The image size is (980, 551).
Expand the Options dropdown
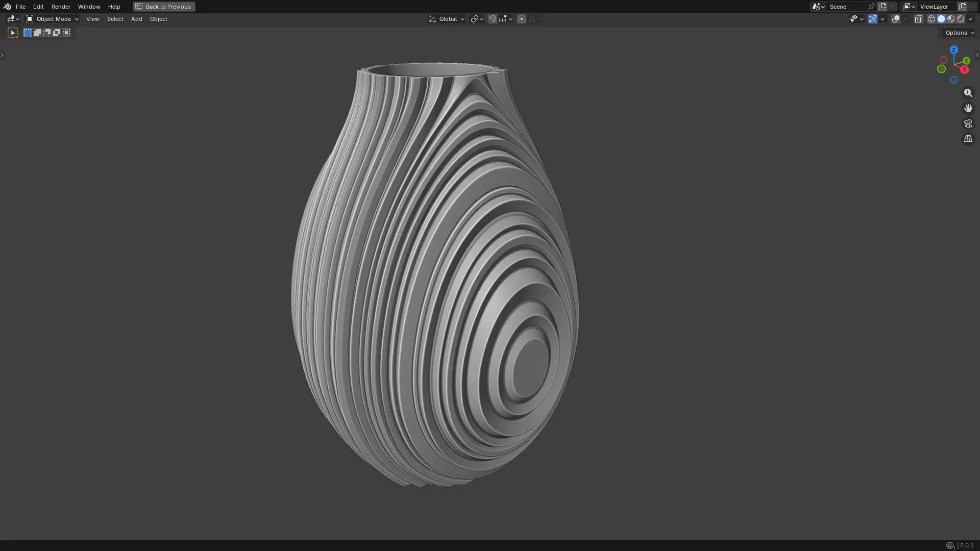tap(959, 33)
